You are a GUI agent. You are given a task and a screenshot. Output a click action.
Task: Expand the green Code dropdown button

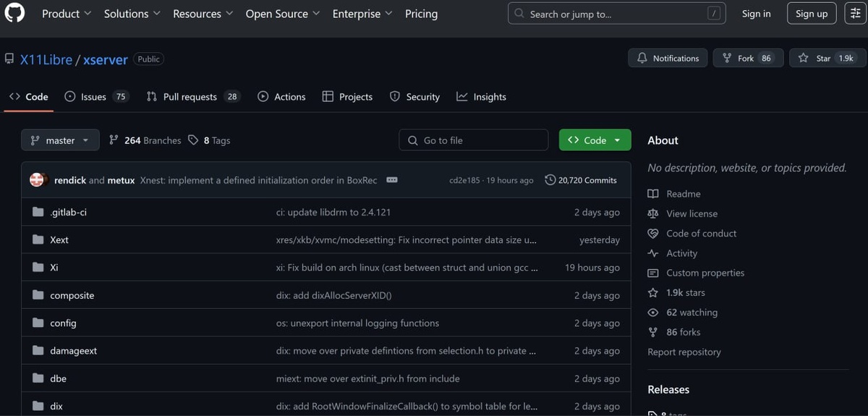595,140
